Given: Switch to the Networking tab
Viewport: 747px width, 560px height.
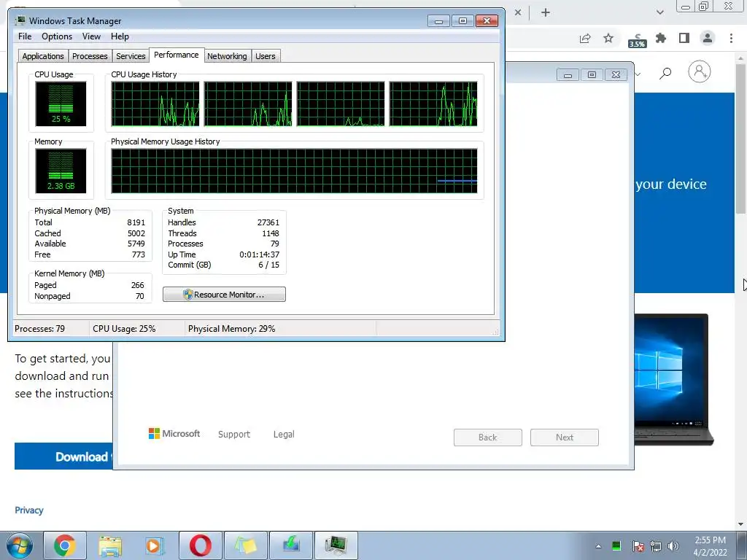Looking at the screenshot, I should coord(227,56).
